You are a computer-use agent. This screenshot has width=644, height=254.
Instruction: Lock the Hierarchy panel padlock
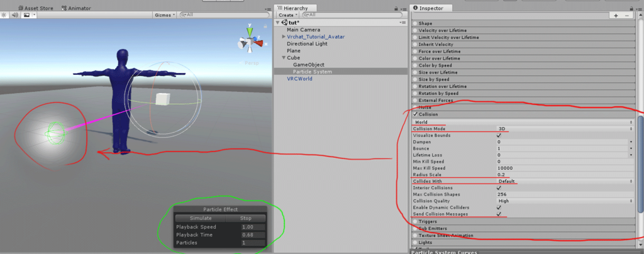pyautogui.click(x=396, y=8)
